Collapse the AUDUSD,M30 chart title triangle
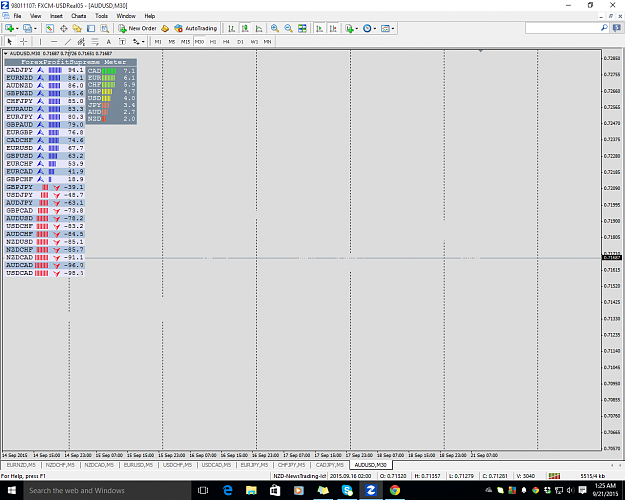Viewport: 625px width, 500px height. (x=6, y=53)
